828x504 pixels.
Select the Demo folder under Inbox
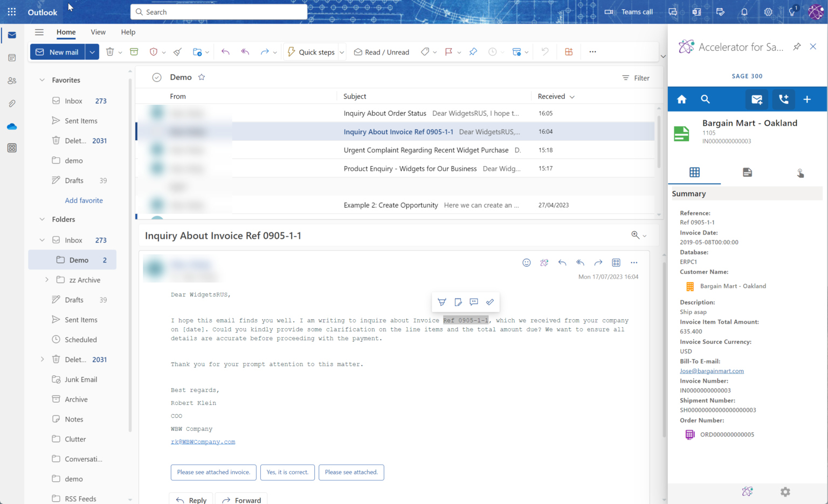point(72,260)
